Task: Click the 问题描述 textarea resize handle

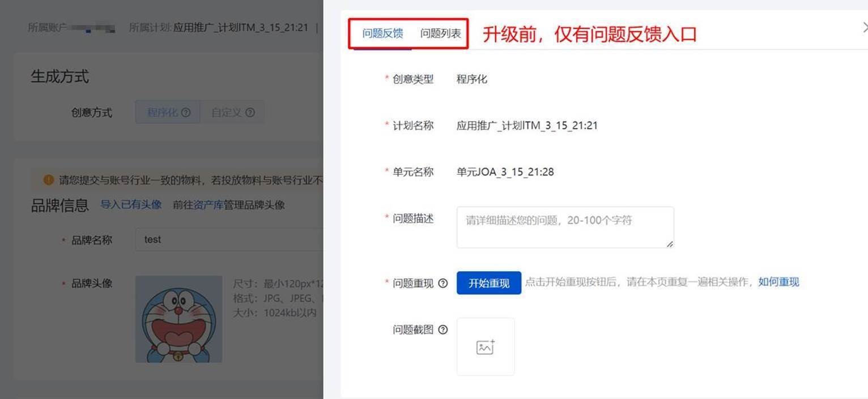Action: pyautogui.click(x=670, y=244)
